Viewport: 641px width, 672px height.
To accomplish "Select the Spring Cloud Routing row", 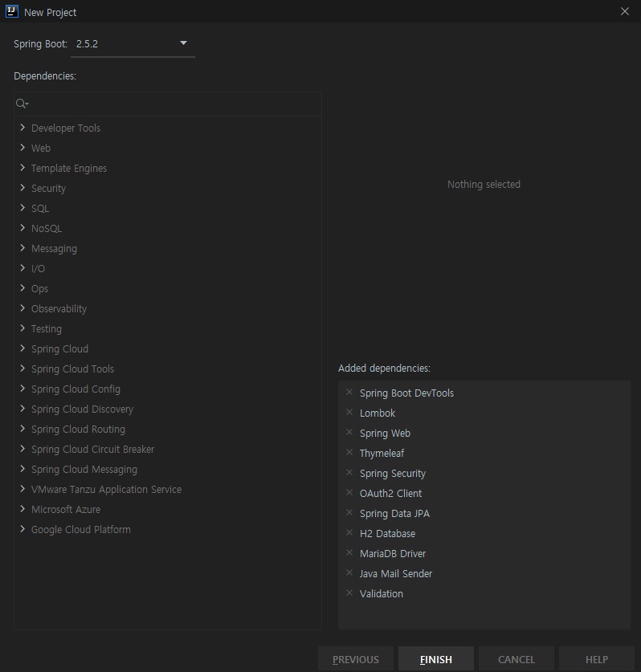I will pyautogui.click(x=168, y=429).
